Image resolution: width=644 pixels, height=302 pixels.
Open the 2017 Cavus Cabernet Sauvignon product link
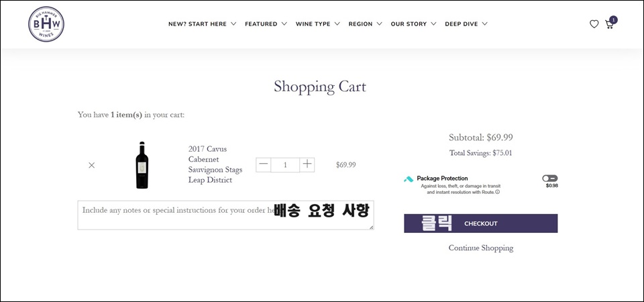(x=215, y=164)
